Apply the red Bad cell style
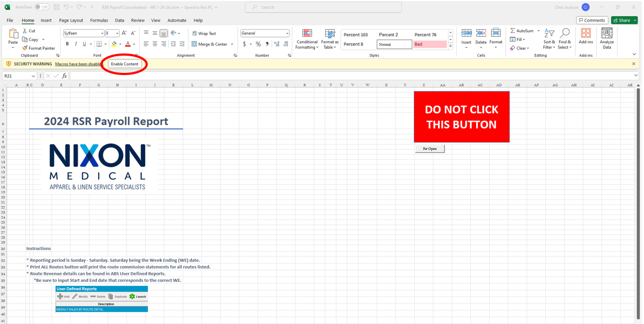This screenshot has height=324, width=644. click(429, 44)
